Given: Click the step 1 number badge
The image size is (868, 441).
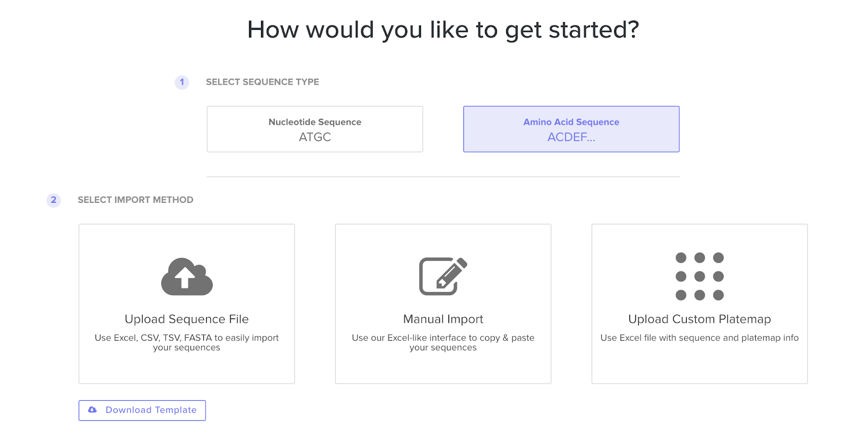Looking at the screenshot, I should 182,82.
